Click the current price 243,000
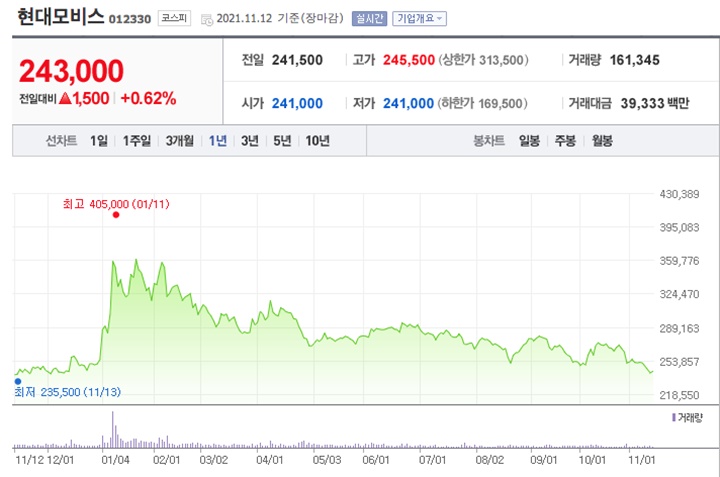 coord(71,71)
